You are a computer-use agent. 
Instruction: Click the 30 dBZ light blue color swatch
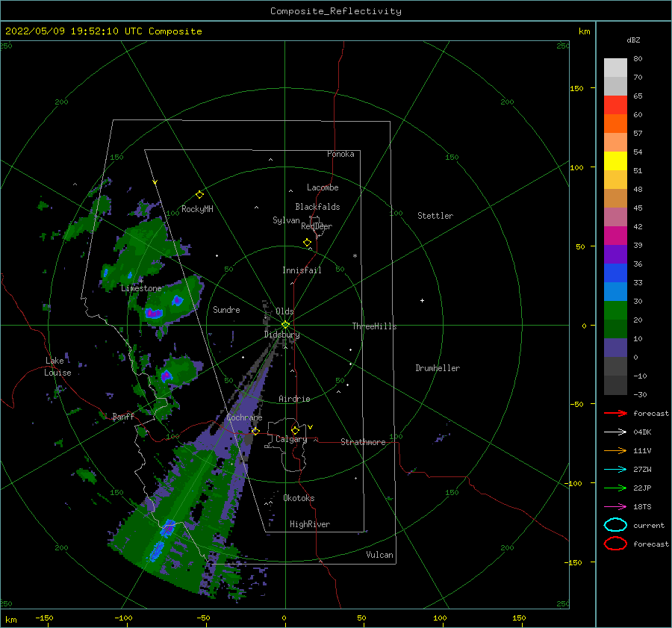(615, 291)
